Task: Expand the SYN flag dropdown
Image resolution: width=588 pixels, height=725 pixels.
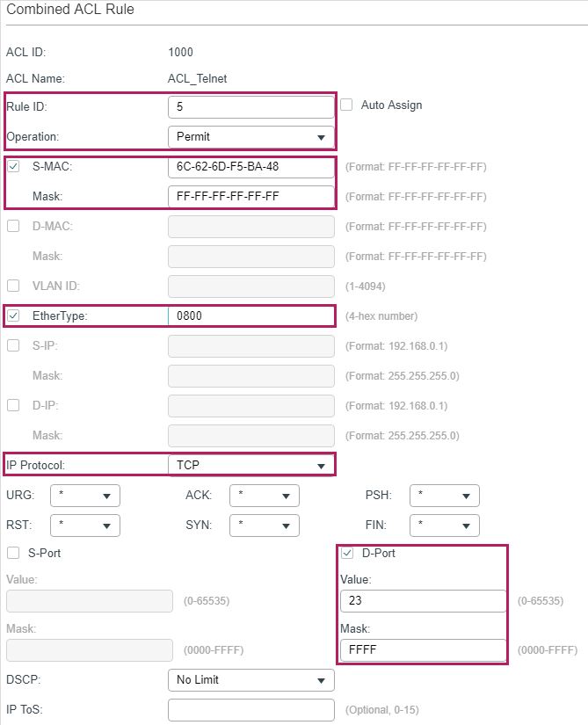Action: pos(264,526)
